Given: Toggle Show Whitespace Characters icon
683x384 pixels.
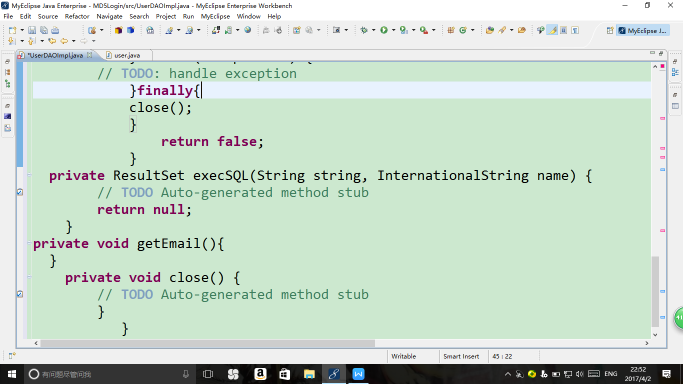Looking at the screenshot, I should pyautogui.click(x=575, y=30).
